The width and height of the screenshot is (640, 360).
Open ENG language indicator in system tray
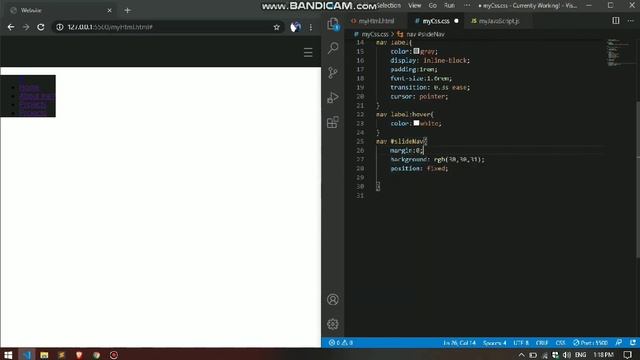point(580,355)
